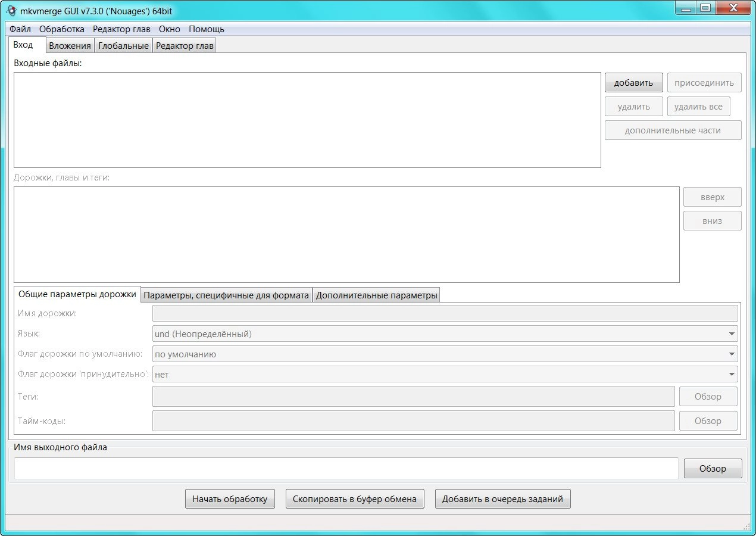Click the resize grip in status bar corner

pyautogui.click(x=746, y=526)
